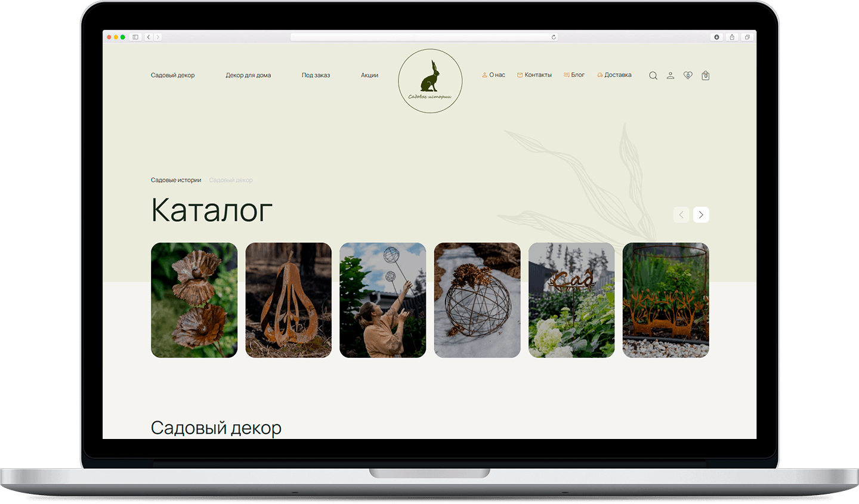Follow the Садовые истории breadcrumb link
Viewport: 859px width, 504px height.
(x=175, y=180)
